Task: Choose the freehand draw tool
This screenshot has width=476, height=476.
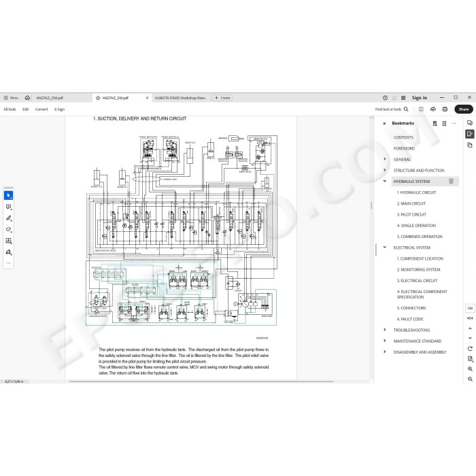Action: 8,229
